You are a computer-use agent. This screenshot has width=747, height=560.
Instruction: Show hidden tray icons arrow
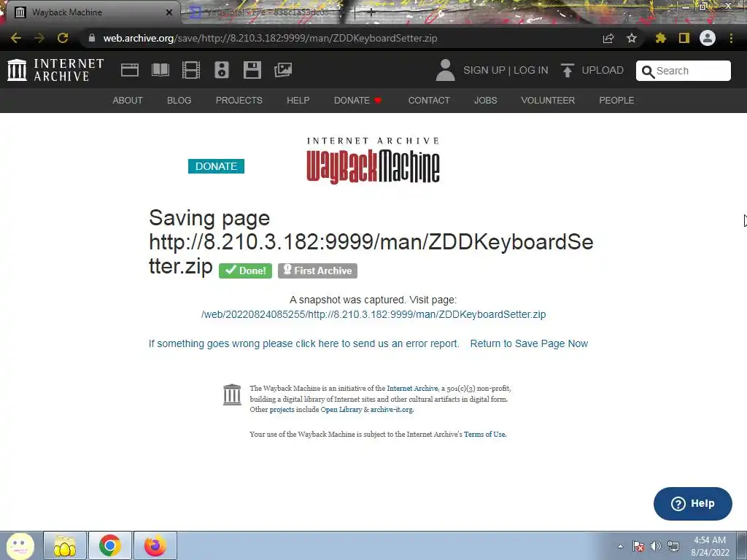pyautogui.click(x=620, y=546)
